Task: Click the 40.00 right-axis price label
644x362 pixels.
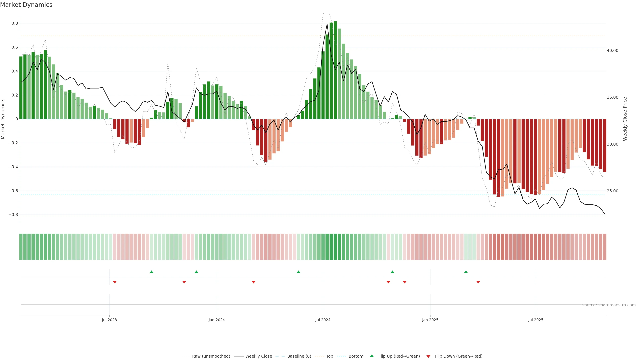Action: (612, 50)
